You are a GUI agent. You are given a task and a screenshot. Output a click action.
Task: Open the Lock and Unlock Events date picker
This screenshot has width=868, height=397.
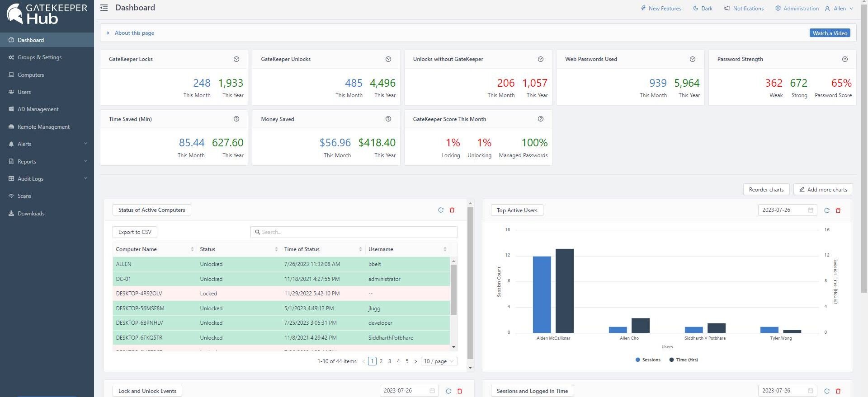(x=409, y=391)
